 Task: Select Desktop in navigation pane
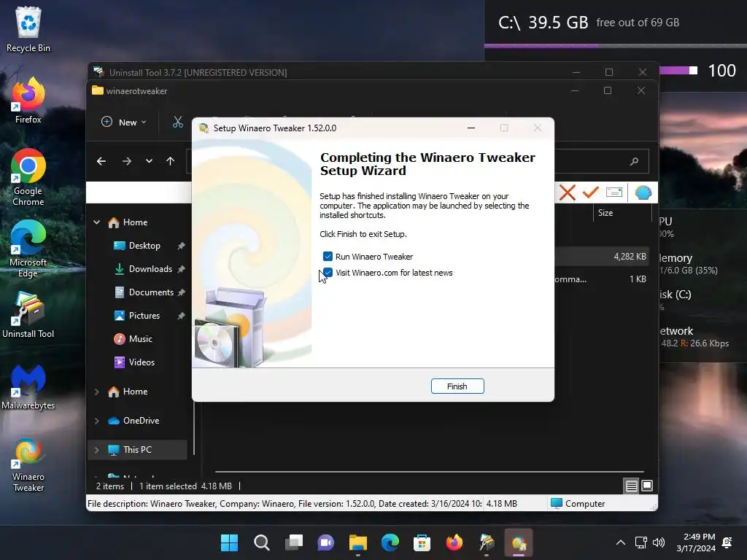point(144,246)
